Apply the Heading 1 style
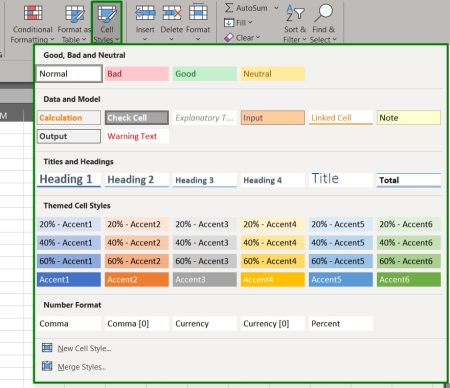The width and height of the screenshot is (450, 388). [69, 179]
